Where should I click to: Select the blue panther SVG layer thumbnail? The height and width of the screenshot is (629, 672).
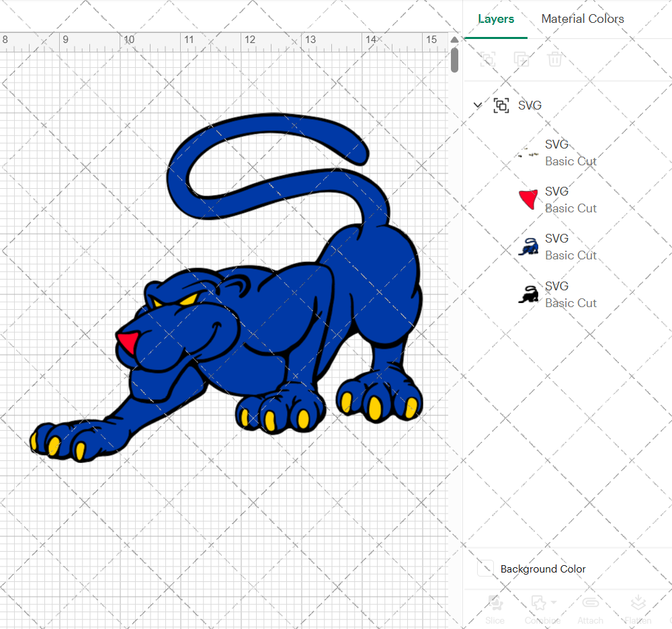528,247
